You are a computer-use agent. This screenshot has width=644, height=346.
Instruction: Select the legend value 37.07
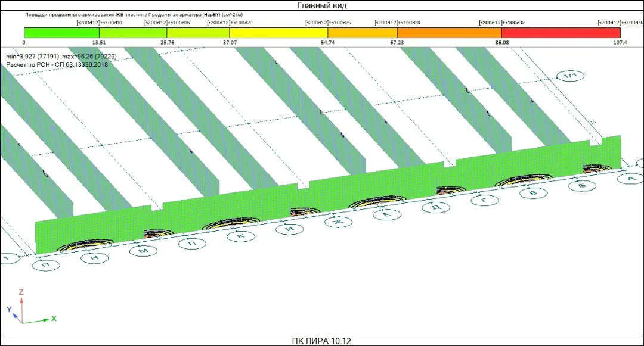click(230, 42)
